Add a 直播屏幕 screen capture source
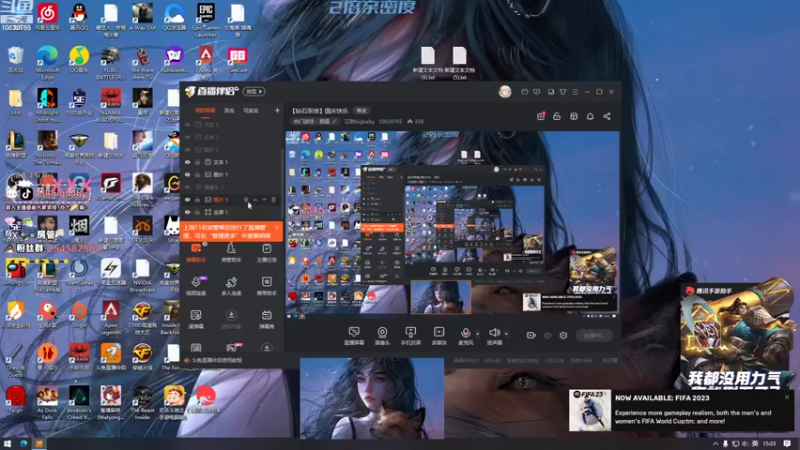800x450 pixels. [354, 336]
